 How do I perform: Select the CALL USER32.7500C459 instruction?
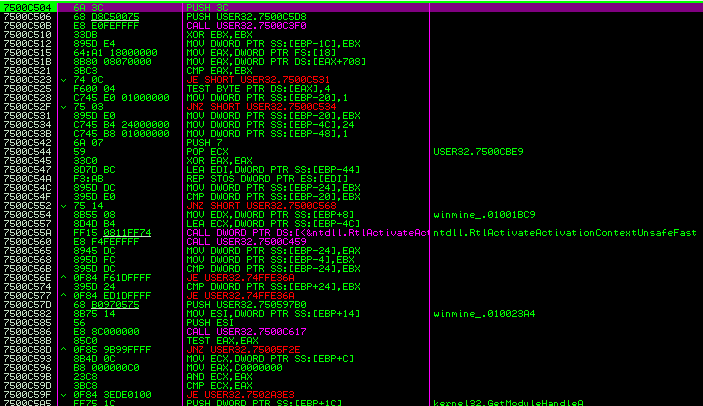click(246, 241)
